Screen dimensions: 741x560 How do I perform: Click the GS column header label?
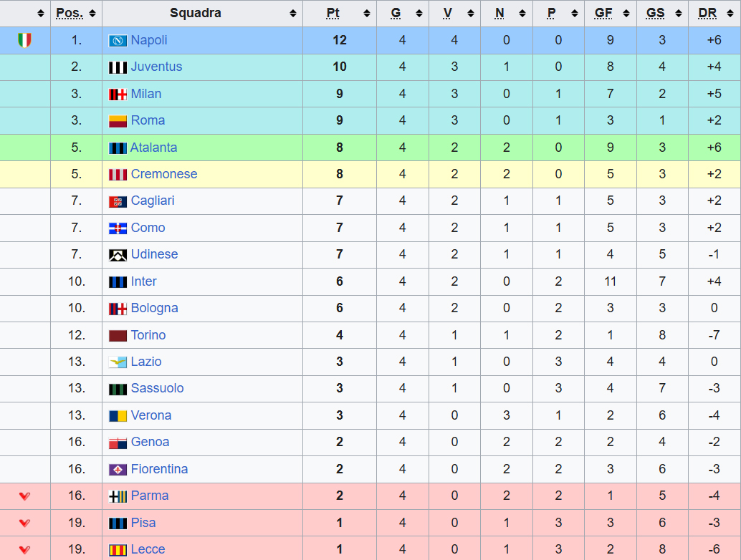click(x=655, y=14)
